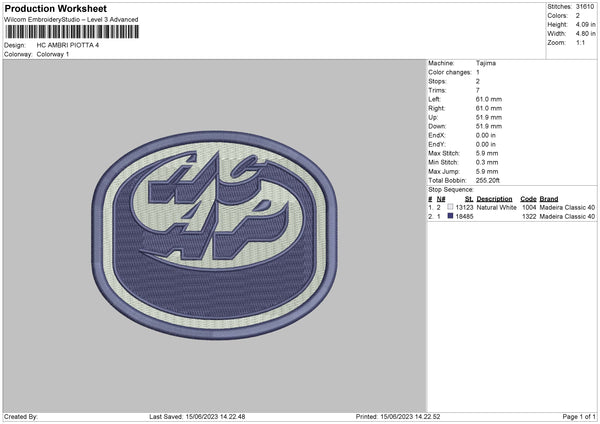Select thread code 1322

pos(529,217)
